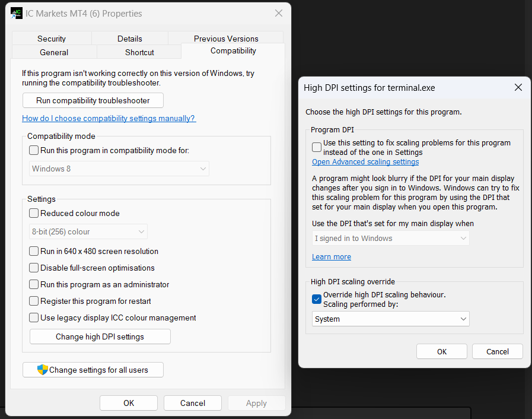The height and width of the screenshot is (419, 532).
Task: Enable Run this program in compatibility mode
Action: [x=34, y=150]
